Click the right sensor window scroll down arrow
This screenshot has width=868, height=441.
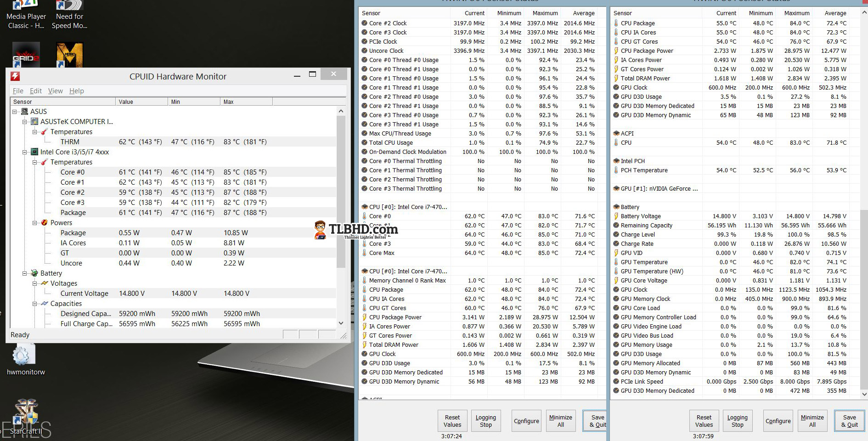click(x=865, y=394)
